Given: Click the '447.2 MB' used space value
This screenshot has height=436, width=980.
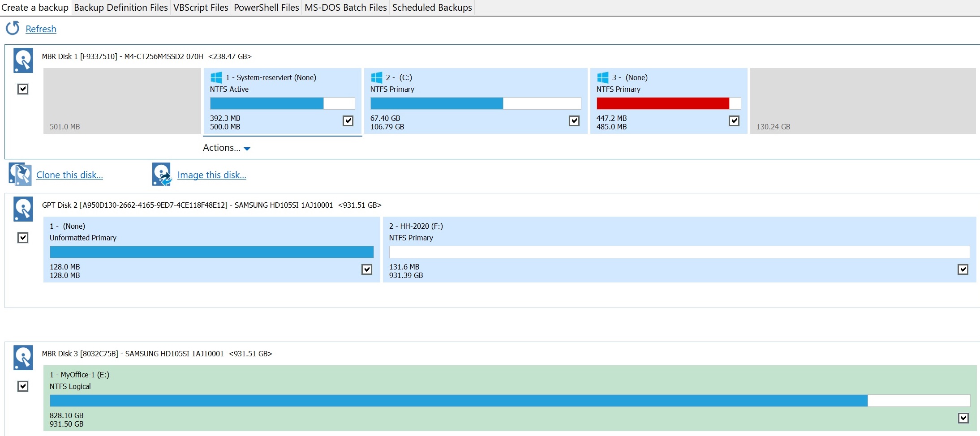Looking at the screenshot, I should pyautogui.click(x=612, y=118).
